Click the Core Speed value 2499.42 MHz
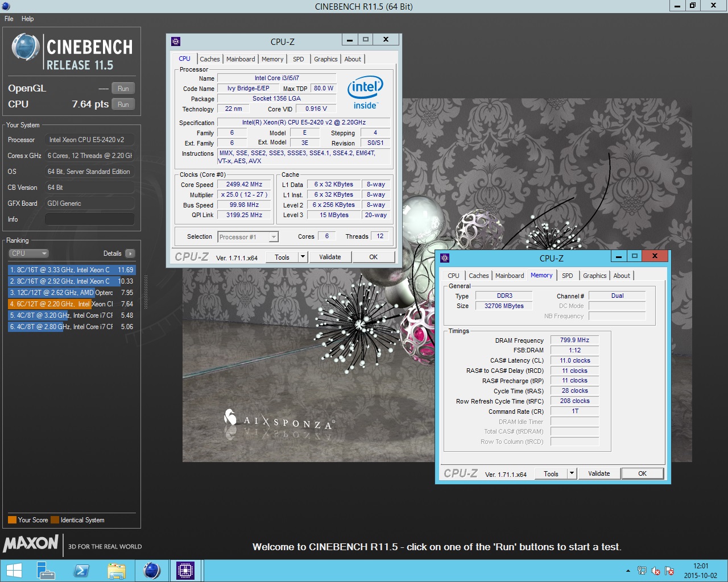Viewport: 728px width, 582px height. click(244, 185)
